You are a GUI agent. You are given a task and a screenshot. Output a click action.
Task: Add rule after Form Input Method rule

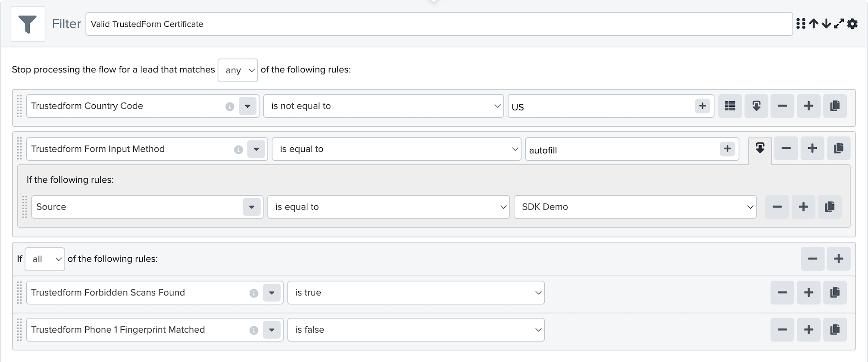click(812, 149)
